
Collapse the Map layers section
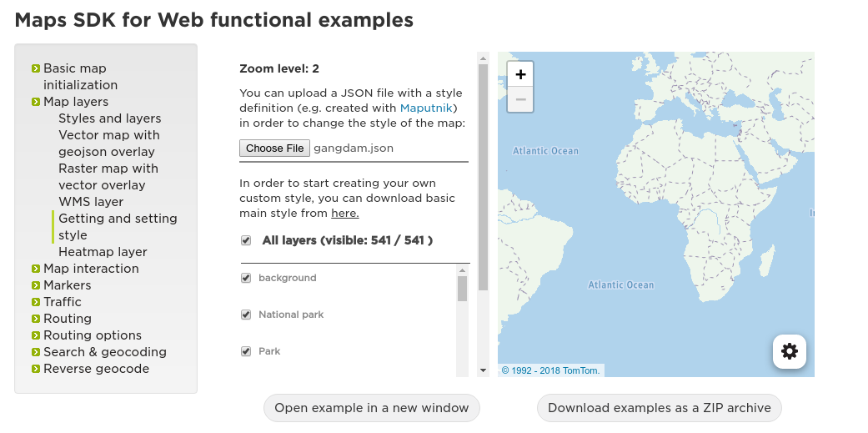76,102
